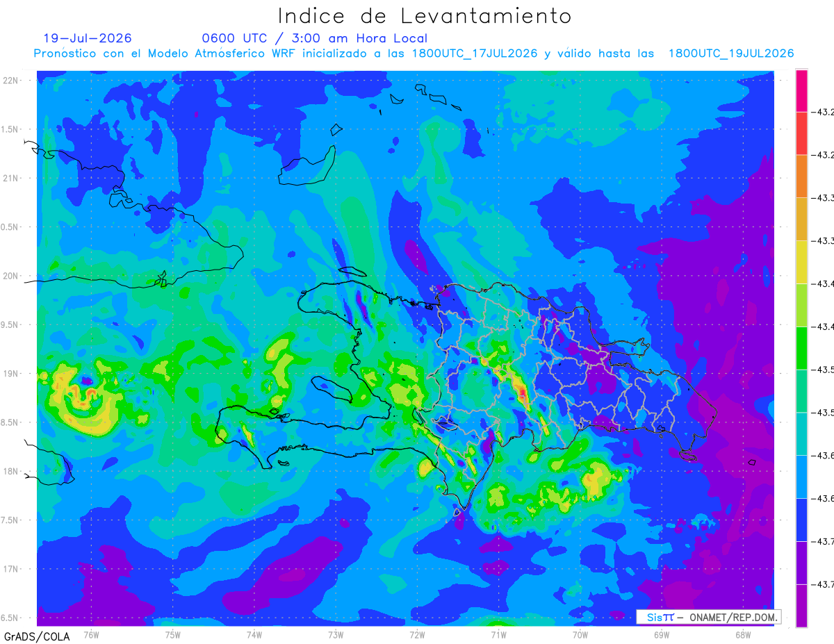Click the '69W' longitude label

pos(662,635)
